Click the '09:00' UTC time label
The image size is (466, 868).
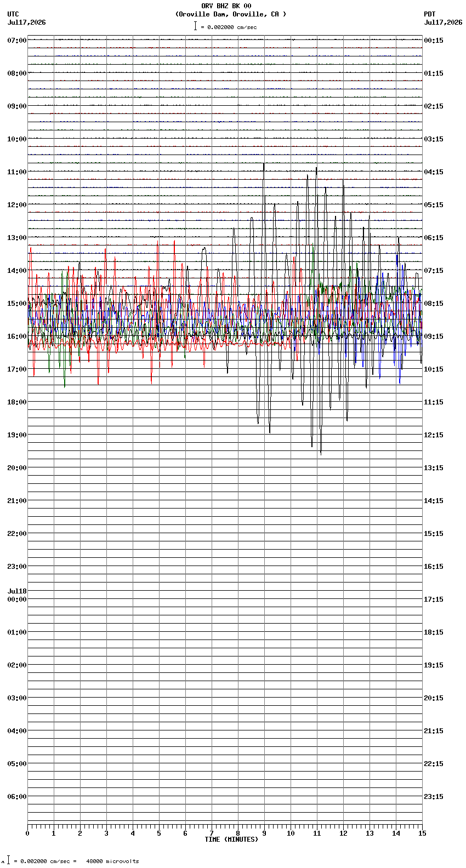pyautogui.click(x=17, y=106)
